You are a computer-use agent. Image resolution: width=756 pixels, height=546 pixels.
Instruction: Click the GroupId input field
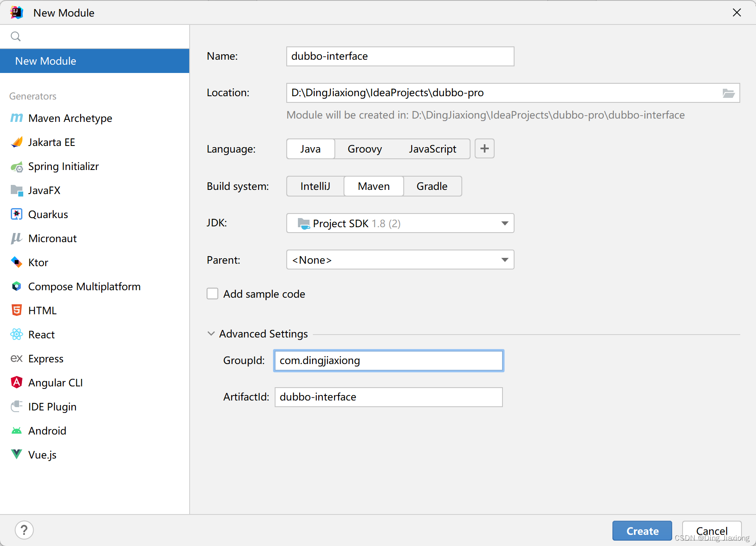pos(388,361)
